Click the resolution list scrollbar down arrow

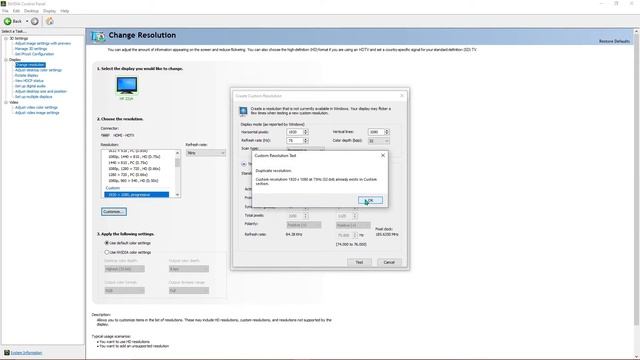tap(178, 195)
